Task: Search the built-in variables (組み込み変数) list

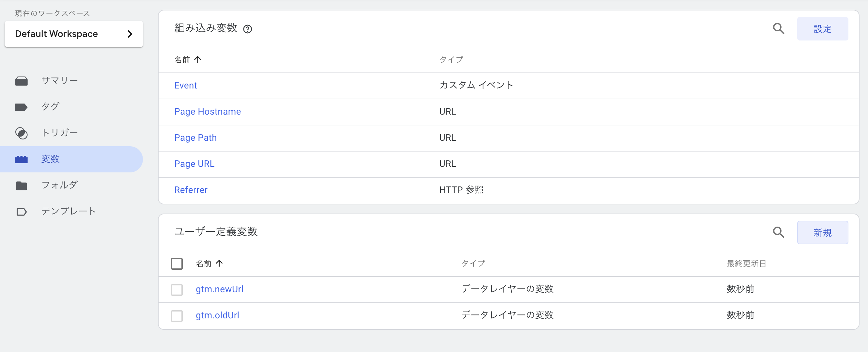Action: click(778, 29)
